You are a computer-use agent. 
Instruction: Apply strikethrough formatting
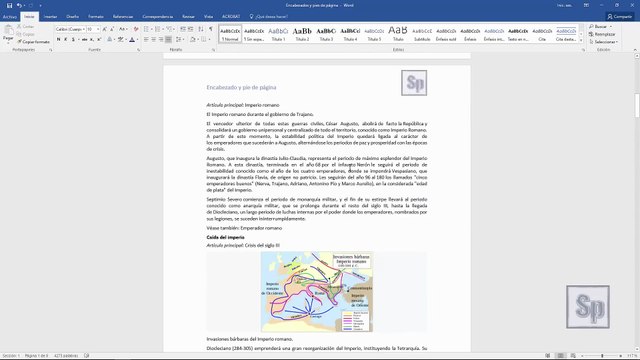pyautogui.click(x=84, y=39)
